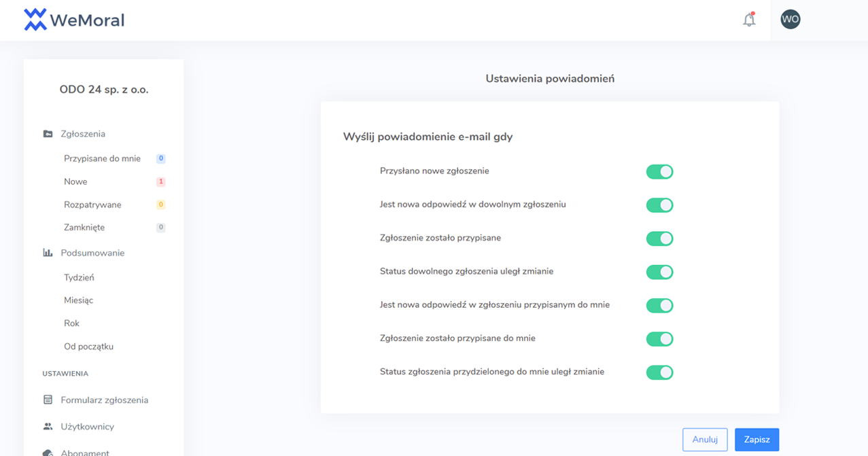The width and height of the screenshot is (868, 456).
Task: Click the Zgłoszenia folder icon
Action: 48,134
